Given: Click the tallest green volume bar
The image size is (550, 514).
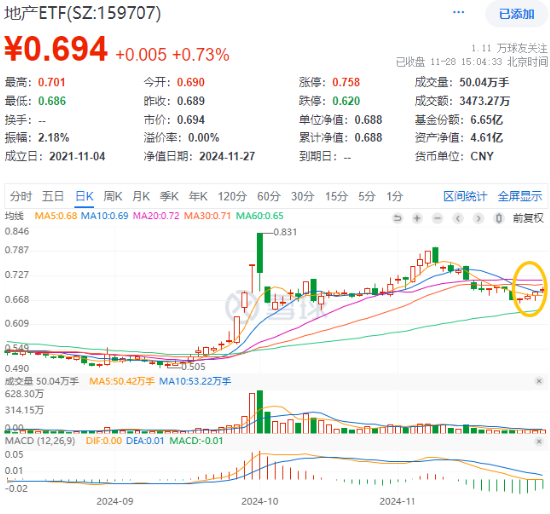Looking at the screenshot, I should tap(260, 412).
